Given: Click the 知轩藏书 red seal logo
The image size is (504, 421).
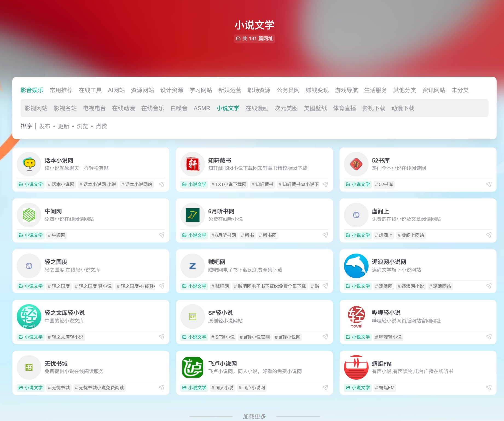Looking at the screenshot, I should 193,164.
